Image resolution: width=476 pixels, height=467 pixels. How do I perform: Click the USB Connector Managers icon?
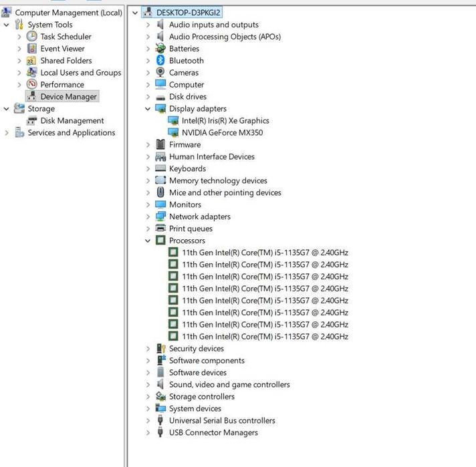click(160, 432)
